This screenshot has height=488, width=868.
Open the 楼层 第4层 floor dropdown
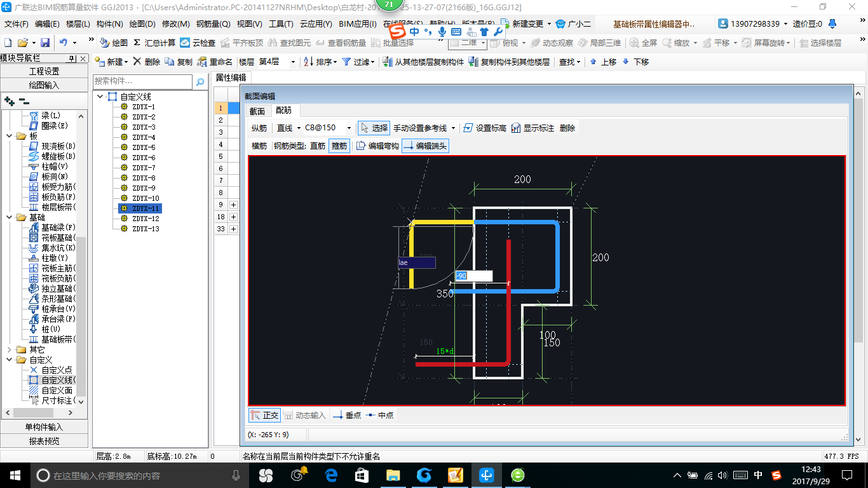pyautogui.click(x=293, y=62)
